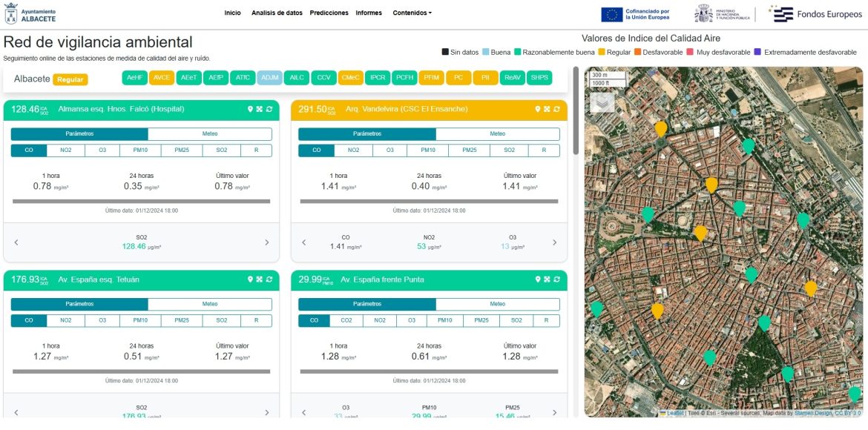Viewport: 868px width, 430px height.
Task: Click the yellow Regular legend swatch
Action: coord(602,53)
